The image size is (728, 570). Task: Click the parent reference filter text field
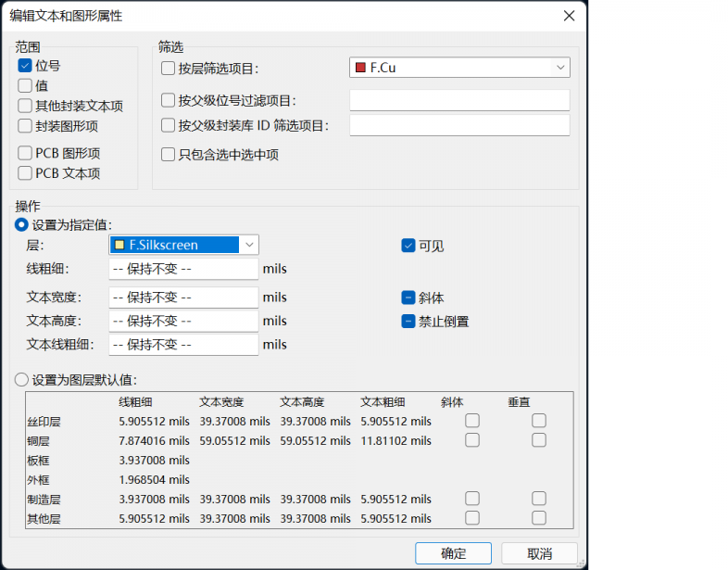click(459, 100)
